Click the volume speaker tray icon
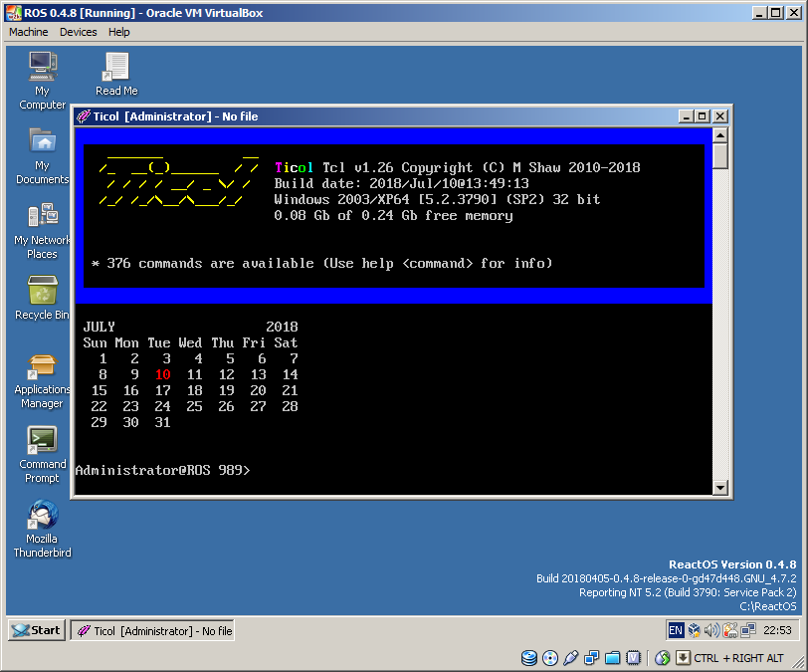This screenshot has height=672, width=808. coord(711,630)
